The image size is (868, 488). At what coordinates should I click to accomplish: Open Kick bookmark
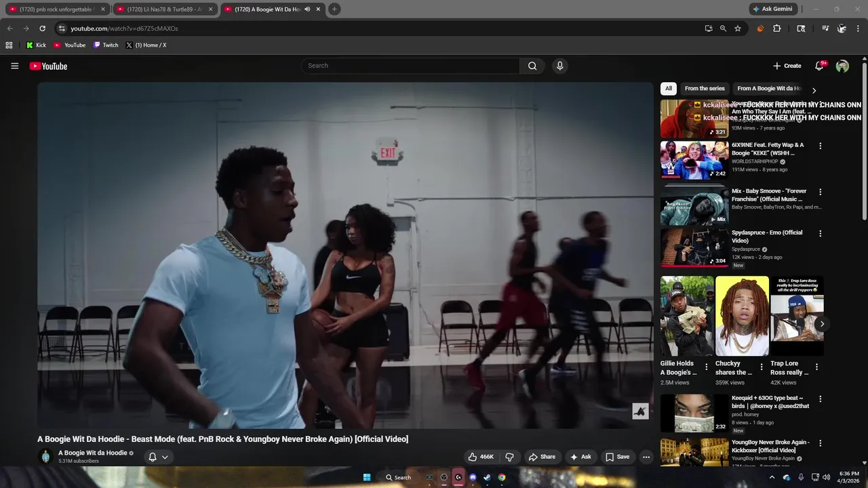(x=37, y=45)
